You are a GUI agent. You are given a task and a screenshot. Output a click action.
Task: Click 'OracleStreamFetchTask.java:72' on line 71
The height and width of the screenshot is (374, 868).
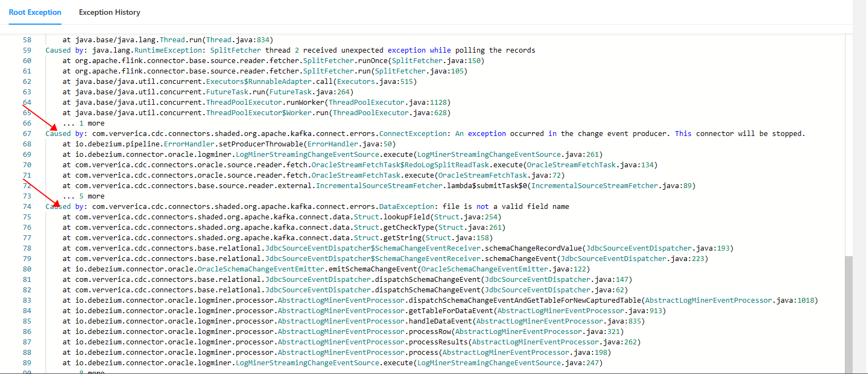(499, 175)
